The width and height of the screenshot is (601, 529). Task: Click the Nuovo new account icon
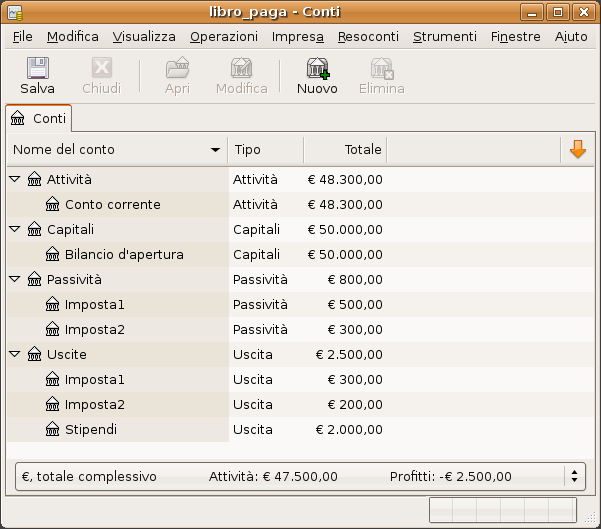317,68
